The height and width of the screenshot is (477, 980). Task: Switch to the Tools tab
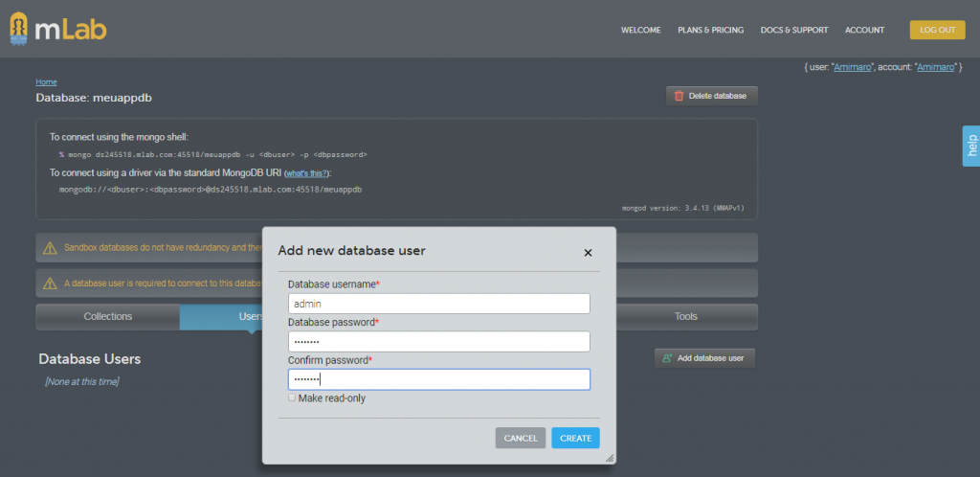[685, 316]
